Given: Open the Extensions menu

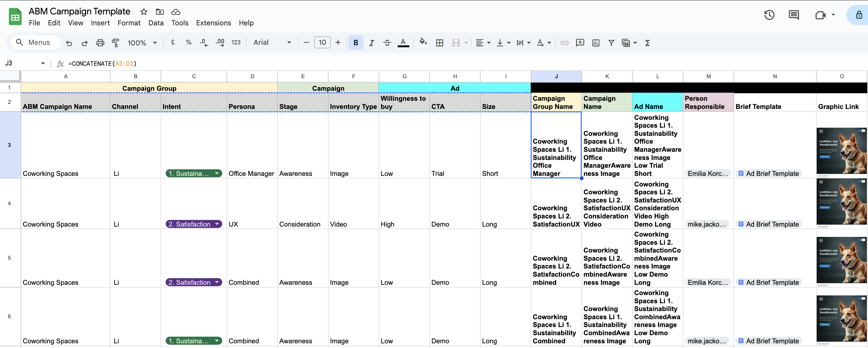Looking at the screenshot, I should pos(213,23).
